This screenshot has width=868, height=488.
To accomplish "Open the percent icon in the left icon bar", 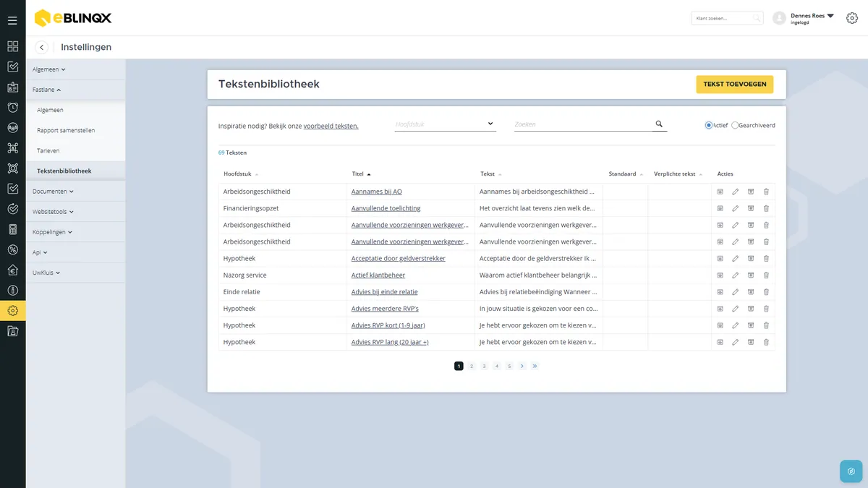I will [x=12, y=249].
